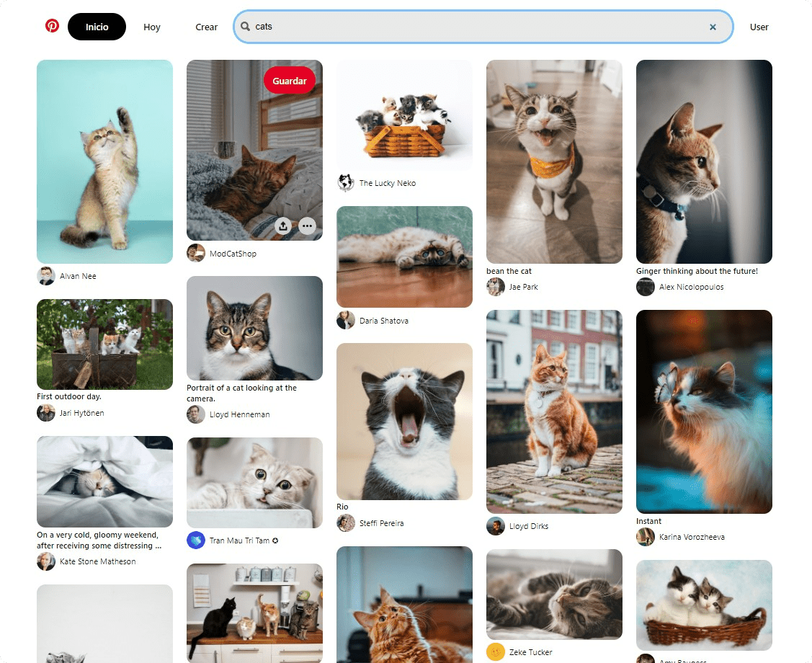
Task: Click the Pinterest logo icon
Action: click(50, 25)
